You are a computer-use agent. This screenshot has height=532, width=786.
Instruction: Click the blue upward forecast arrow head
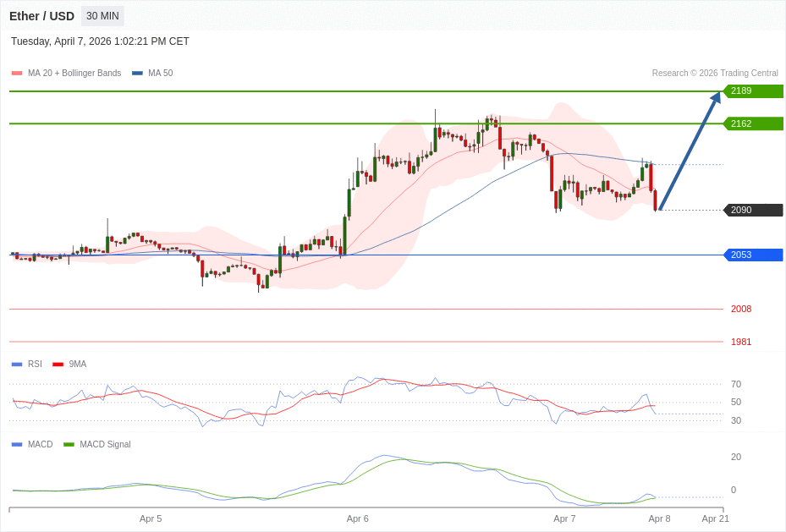pyautogui.click(x=716, y=97)
